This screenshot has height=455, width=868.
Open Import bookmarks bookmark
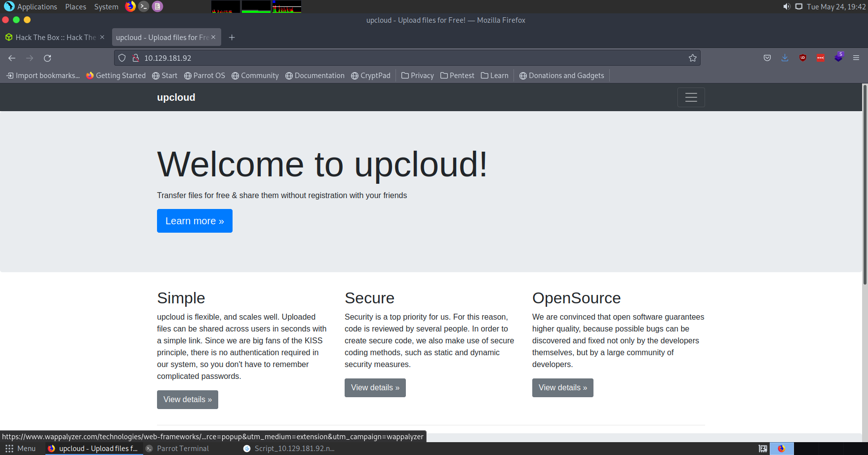[x=43, y=76]
